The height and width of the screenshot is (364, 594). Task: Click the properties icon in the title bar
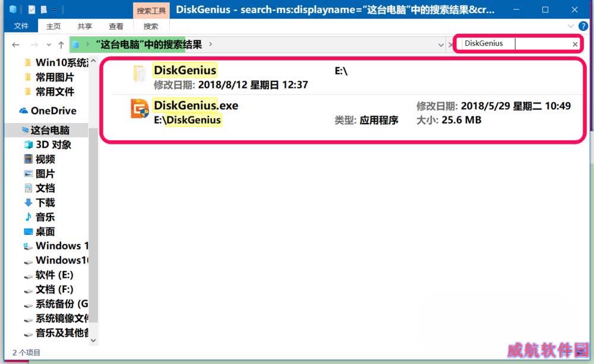click(x=31, y=10)
